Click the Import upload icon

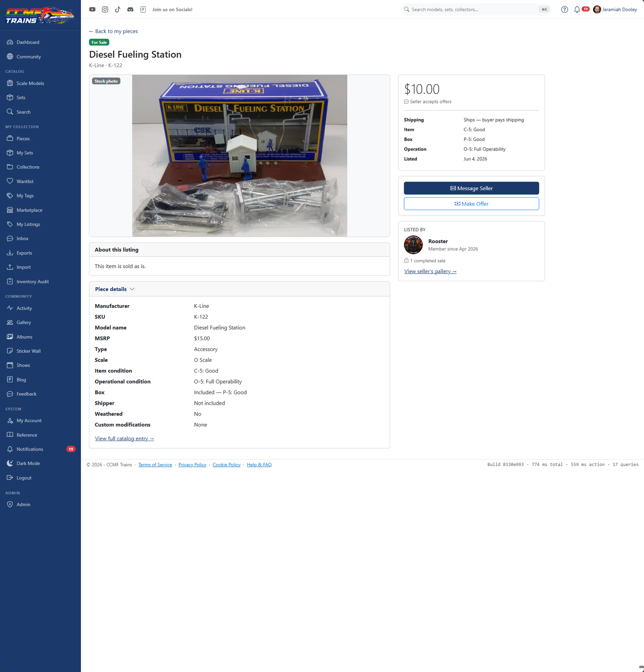click(10, 267)
